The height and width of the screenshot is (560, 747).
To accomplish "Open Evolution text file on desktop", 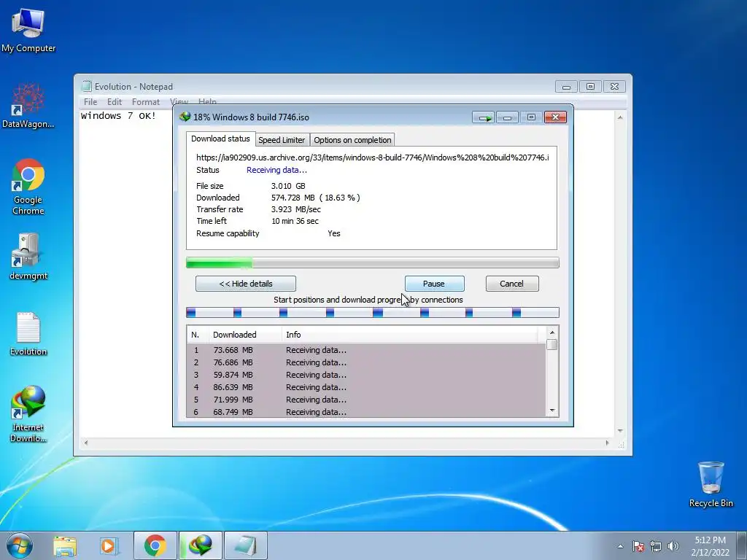I will [x=28, y=334].
